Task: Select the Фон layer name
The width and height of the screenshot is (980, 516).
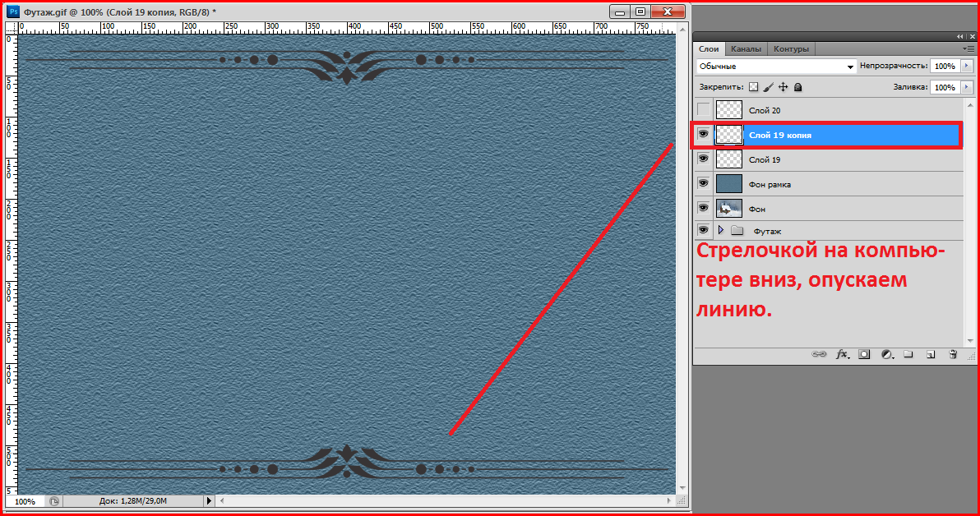Action: pyautogui.click(x=757, y=210)
